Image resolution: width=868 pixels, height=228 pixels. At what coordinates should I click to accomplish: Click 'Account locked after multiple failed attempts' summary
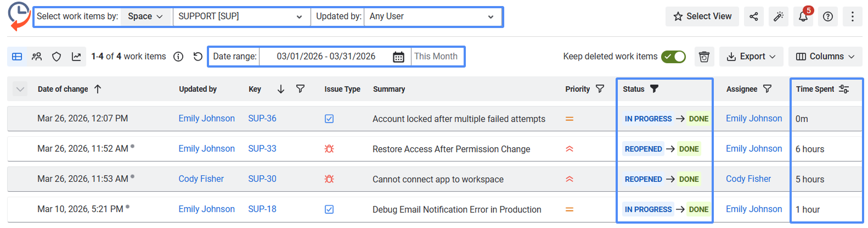coord(459,119)
